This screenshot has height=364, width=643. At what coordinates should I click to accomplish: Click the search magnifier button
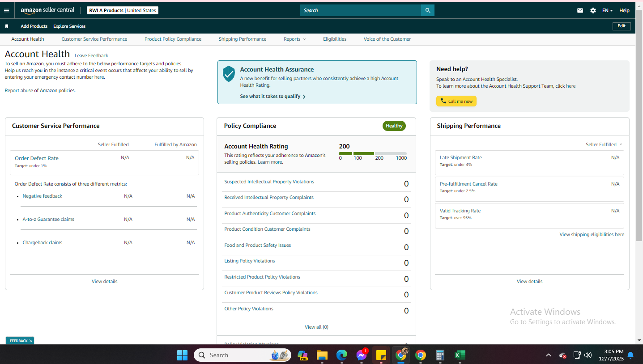[428, 10]
